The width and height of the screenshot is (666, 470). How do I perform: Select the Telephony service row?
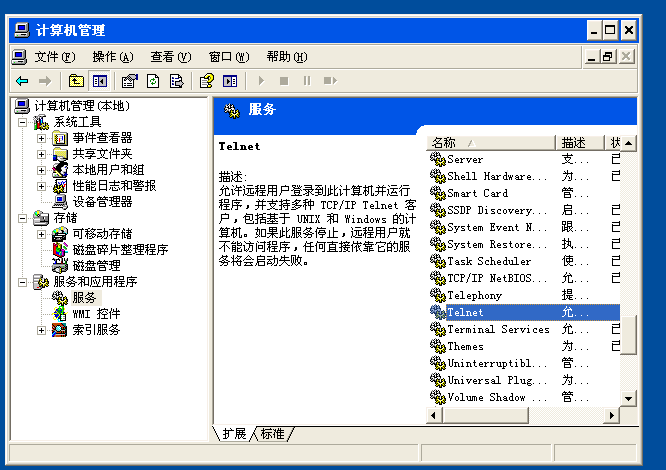[523, 295]
